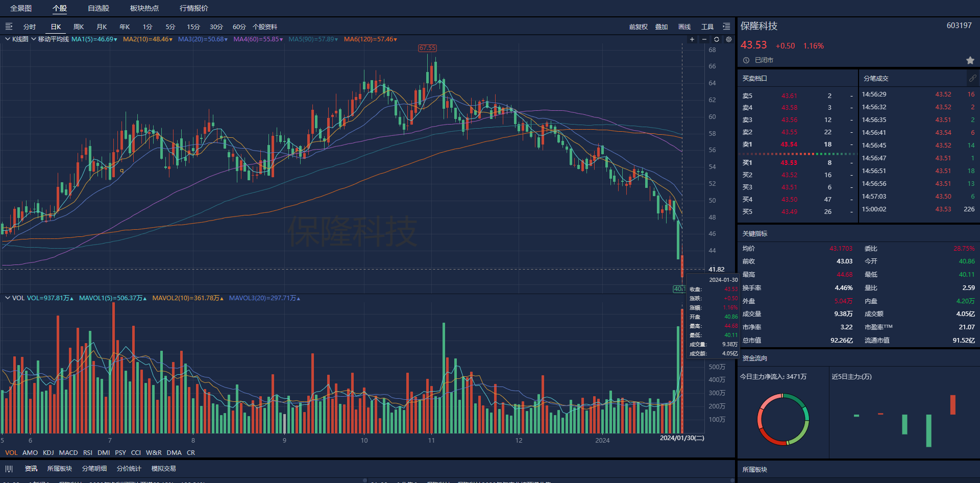Image resolution: width=980 pixels, height=483 pixels.
Task: Open the 全景图 top menu
Action: coord(21,8)
